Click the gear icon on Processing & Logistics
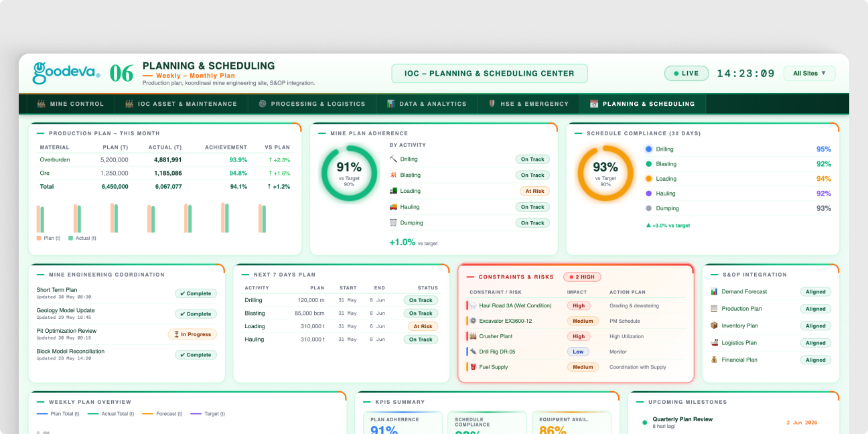The height and width of the screenshot is (434, 868). (x=263, y=104)
